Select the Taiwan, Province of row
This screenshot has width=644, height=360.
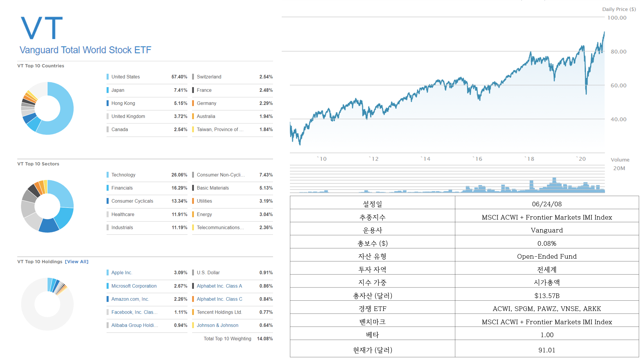232,129
